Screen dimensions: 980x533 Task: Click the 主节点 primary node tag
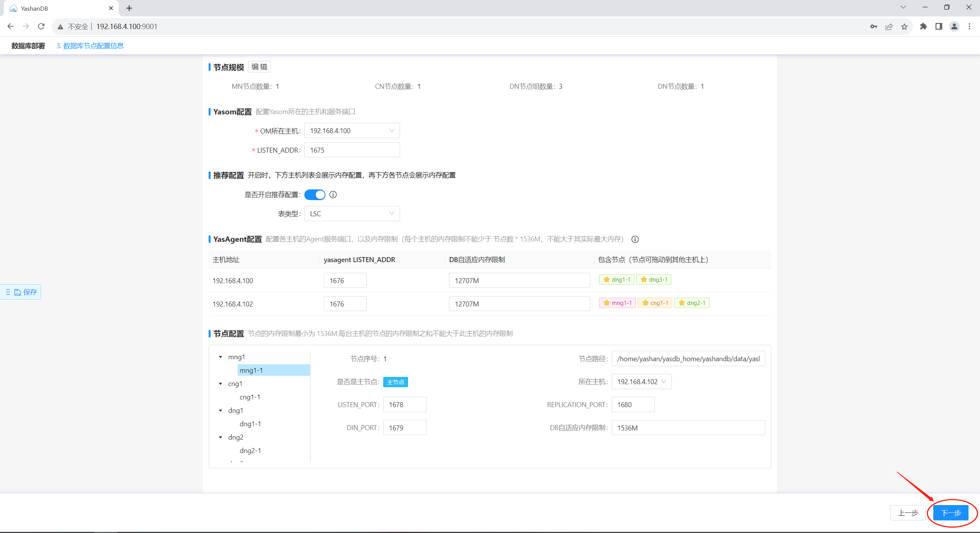coord(395,382)
